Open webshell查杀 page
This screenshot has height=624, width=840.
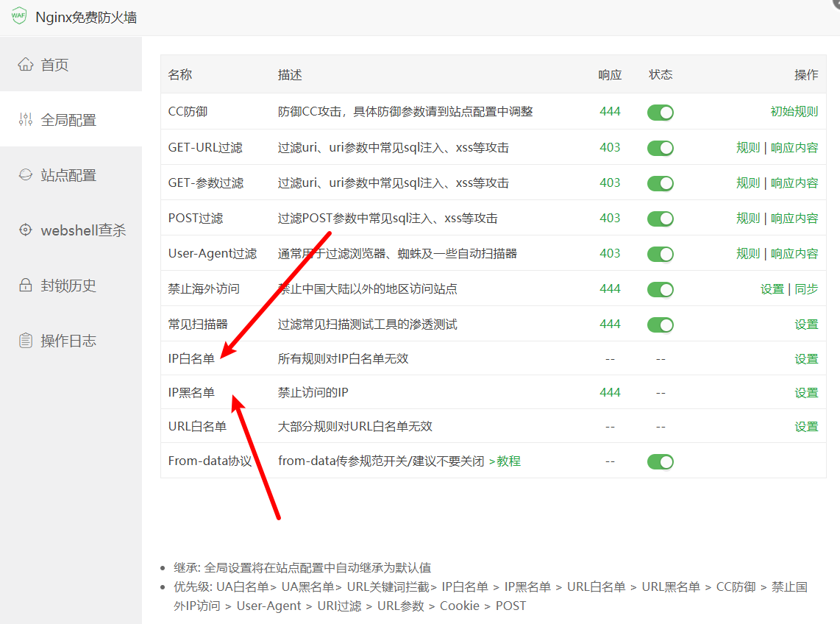click(x=71, y=230)
